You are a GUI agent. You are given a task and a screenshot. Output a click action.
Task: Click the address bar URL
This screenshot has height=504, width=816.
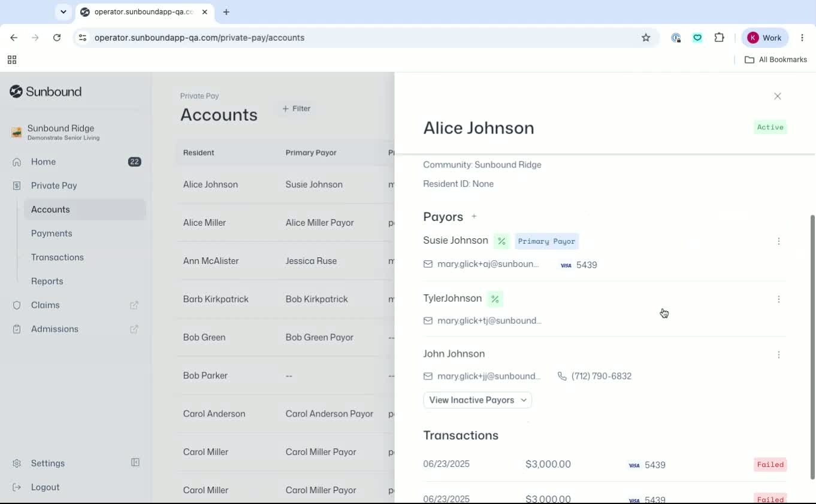point(200,38)
